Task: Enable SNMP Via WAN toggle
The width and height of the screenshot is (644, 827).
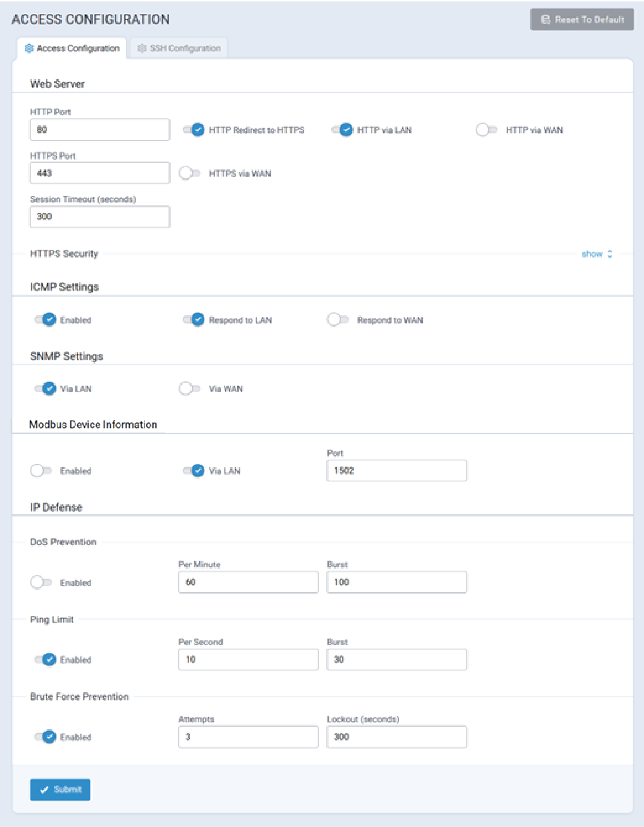Action: click(x=190, y=388)
